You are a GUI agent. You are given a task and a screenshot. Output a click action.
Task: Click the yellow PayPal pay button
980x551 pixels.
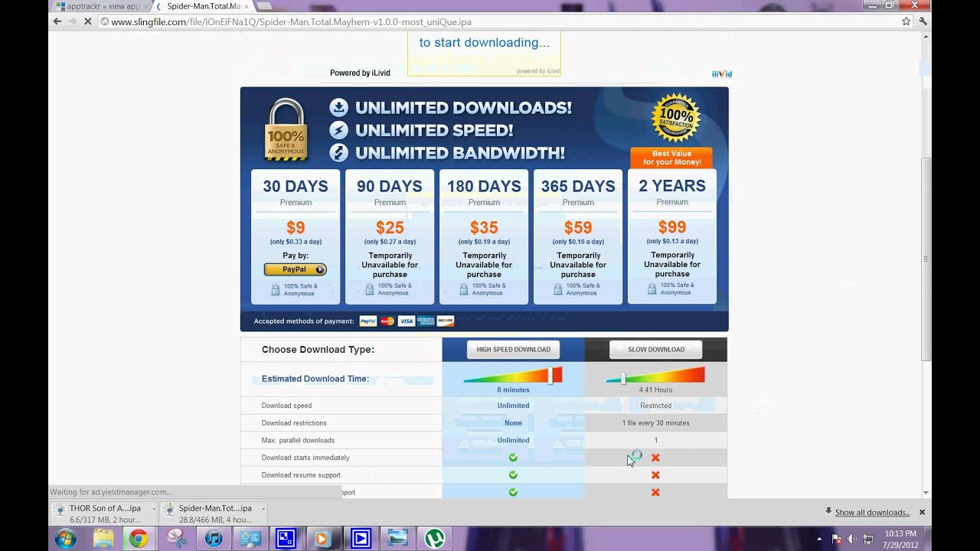point(296,269)
